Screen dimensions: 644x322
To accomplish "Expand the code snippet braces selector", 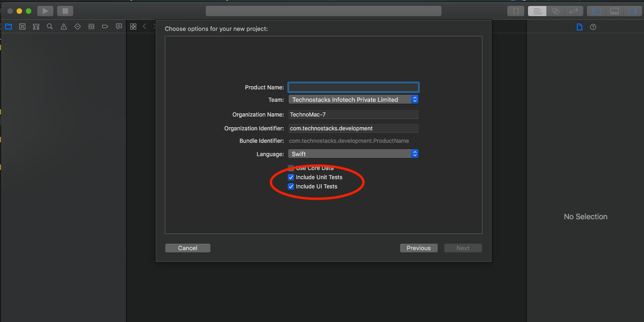I will pos(516,11).
